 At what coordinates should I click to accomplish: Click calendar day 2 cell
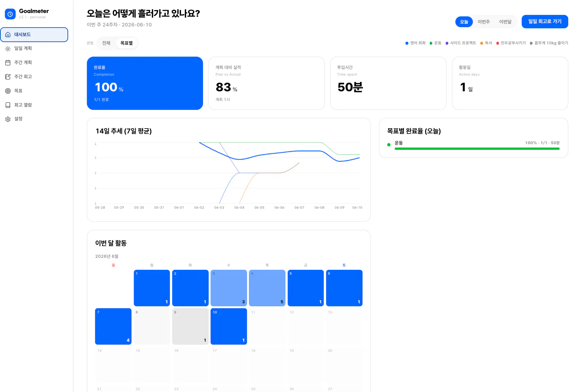190,288
